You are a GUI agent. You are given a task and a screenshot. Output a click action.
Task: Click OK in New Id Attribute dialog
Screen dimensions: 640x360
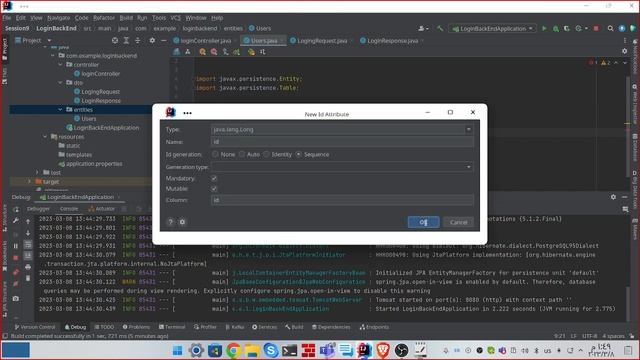424,222
